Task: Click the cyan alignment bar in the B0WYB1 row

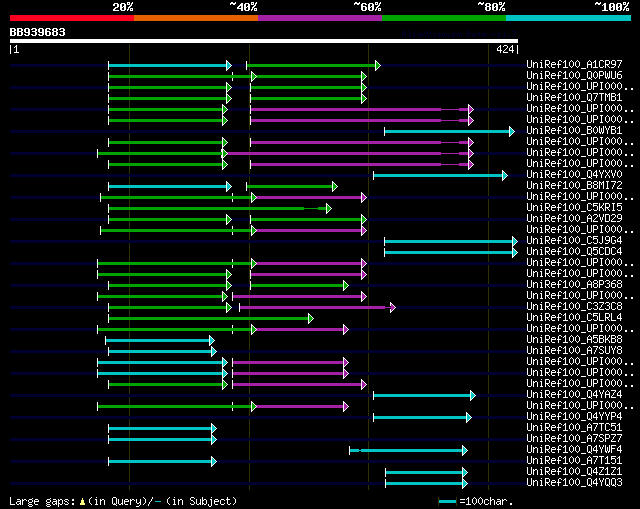Action: click(x=449, y=131)
